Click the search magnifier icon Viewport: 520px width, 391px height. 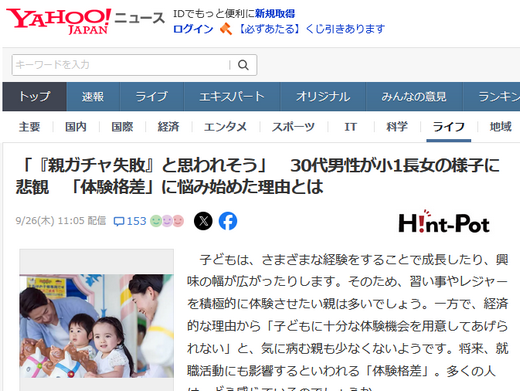pyautogui.click(x=243, y=65)
